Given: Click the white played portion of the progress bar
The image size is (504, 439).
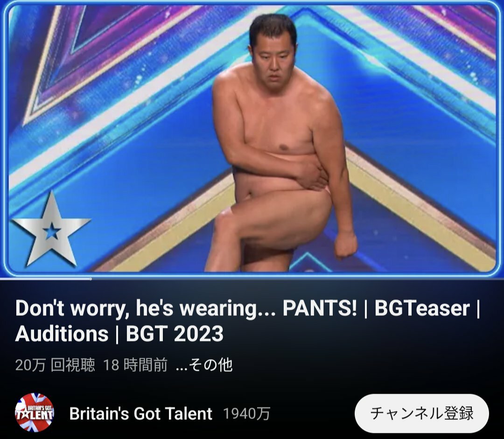Looking at the screenshot, I should (46, 279).
